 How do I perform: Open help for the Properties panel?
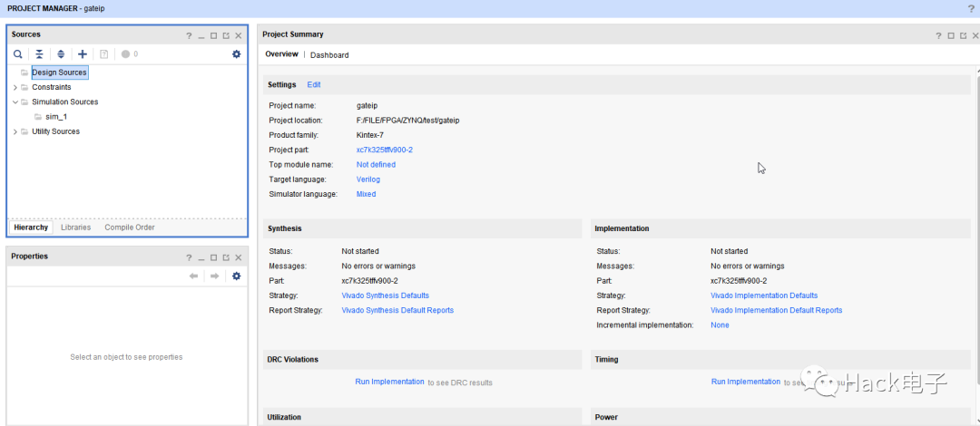(x=189, y=257)
